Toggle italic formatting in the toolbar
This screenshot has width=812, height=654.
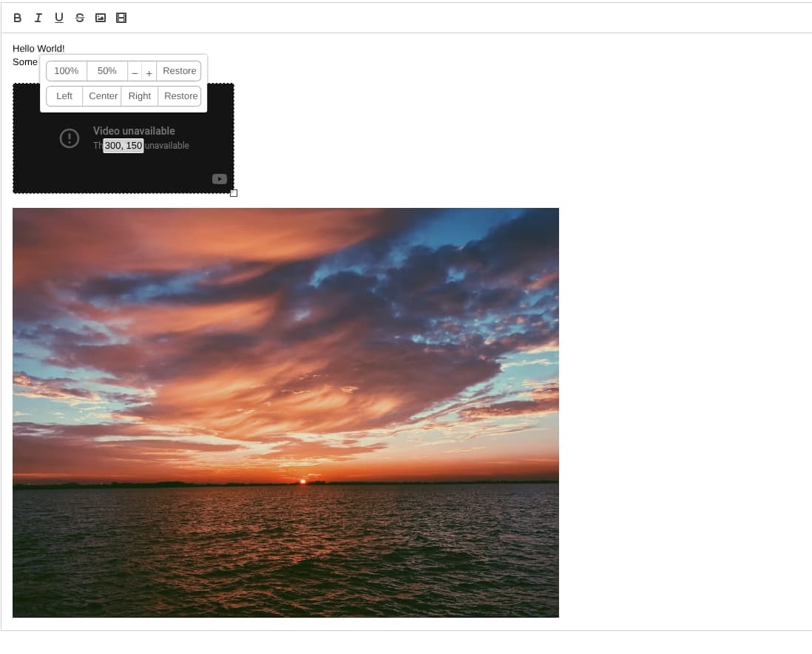(x=38, y=17)
